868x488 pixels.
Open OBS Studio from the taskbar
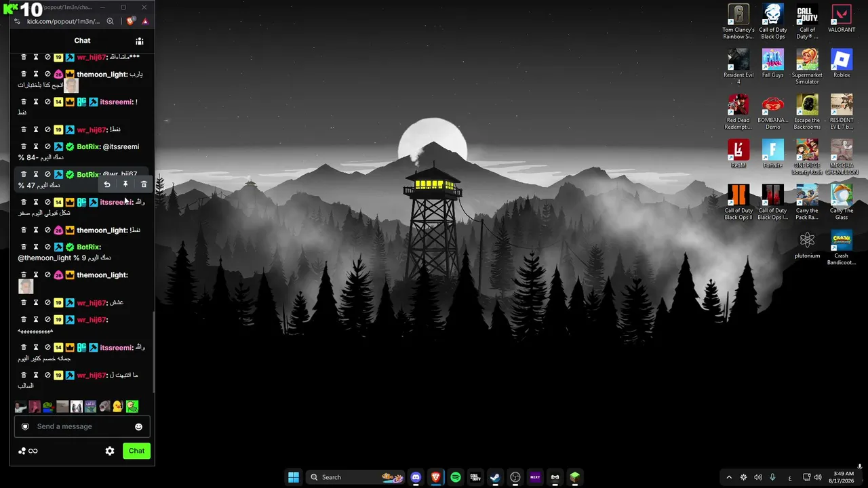click(515, 477)
